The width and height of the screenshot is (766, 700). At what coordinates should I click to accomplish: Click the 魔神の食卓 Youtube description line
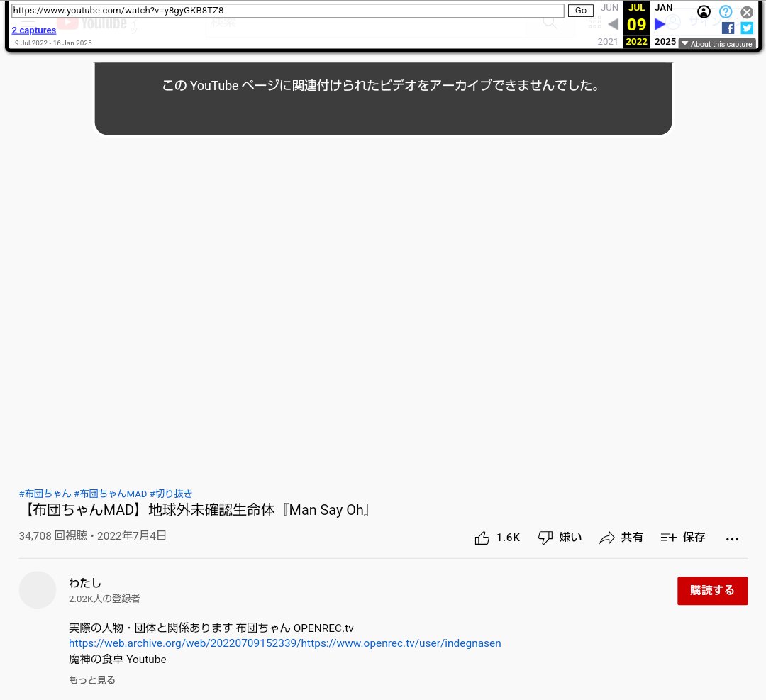(x=117, y=660)
